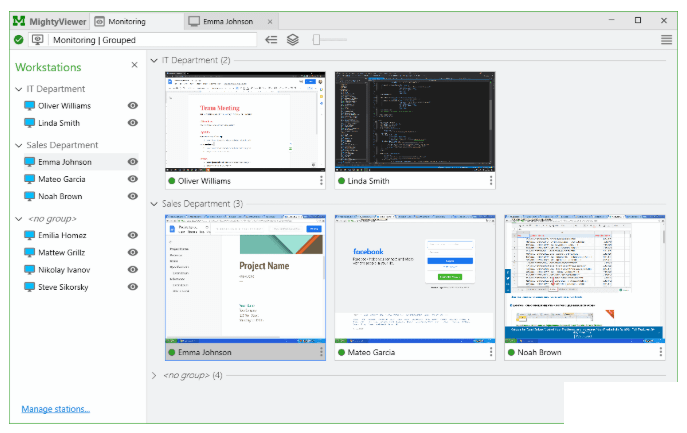Collapse Sales Department in Workstations tree

coord(19,145)
